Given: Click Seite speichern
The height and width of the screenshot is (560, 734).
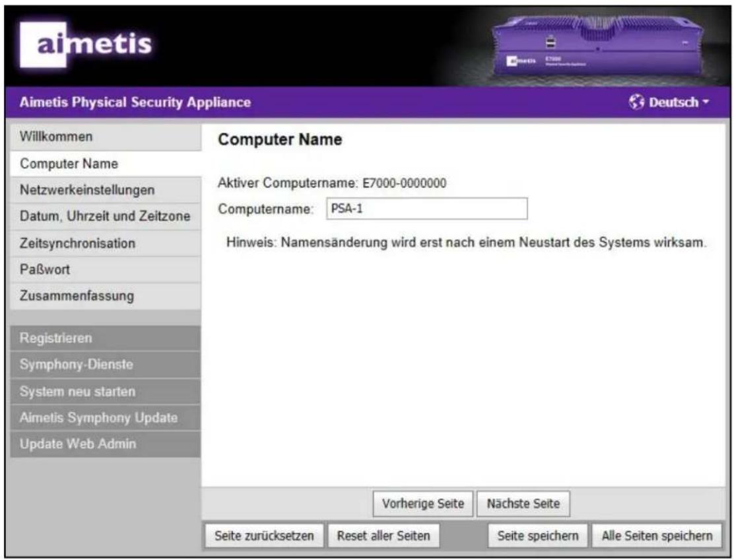Looking at the screenshot, I should tap(538, 536).
